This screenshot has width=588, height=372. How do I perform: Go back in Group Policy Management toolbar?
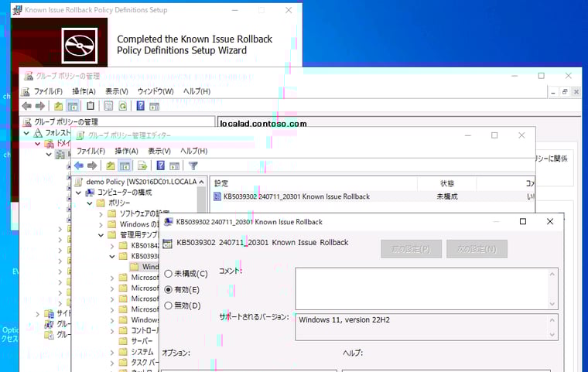click(x=26, y=106)
